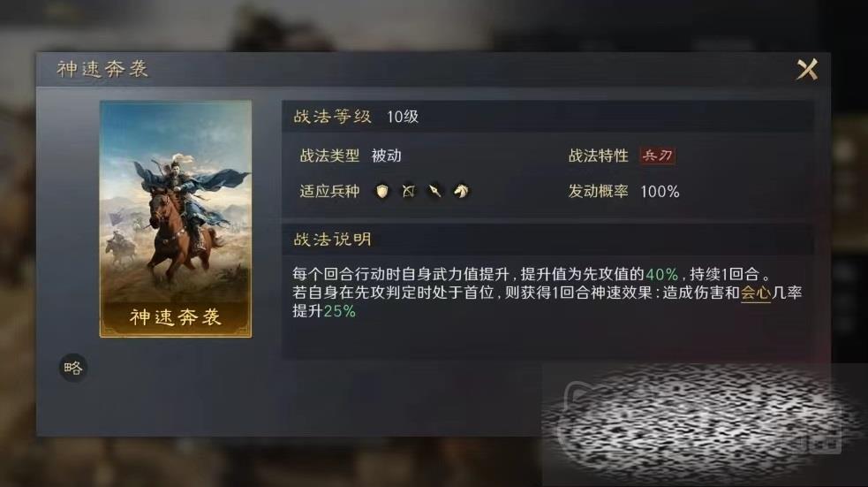
Task: Toggle the 略 brief view button
Action: click(73, 368)
